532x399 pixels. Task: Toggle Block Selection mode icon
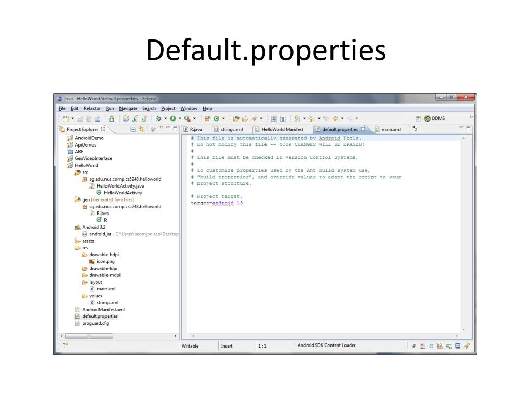tap(274, 118)
